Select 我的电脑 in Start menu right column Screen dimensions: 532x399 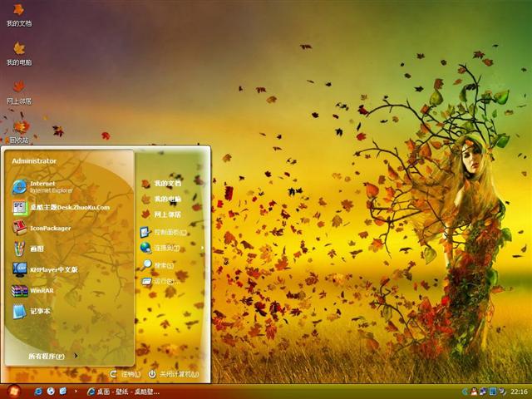coord(161,199)
